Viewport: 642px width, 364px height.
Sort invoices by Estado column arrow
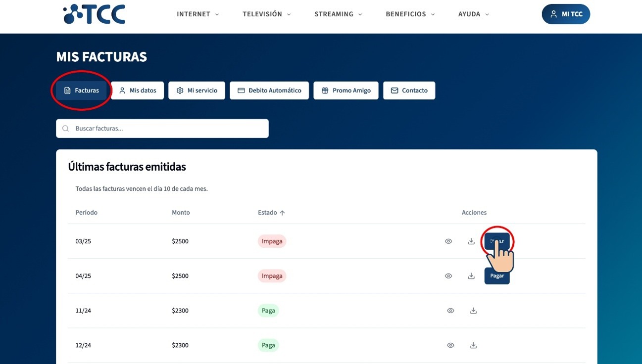282,213
